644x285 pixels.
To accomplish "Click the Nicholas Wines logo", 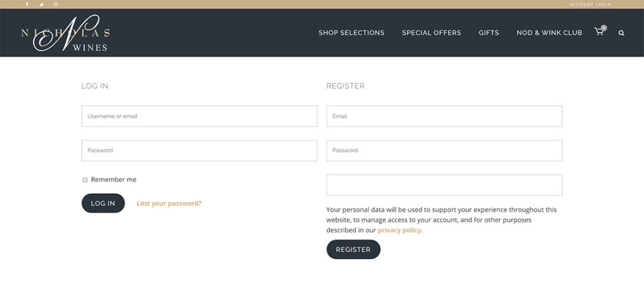I will (x=65, y=33).
